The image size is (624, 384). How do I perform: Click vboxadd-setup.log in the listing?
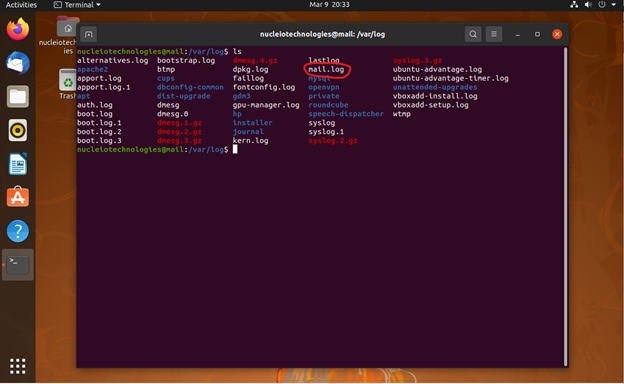tap(431, 105)
